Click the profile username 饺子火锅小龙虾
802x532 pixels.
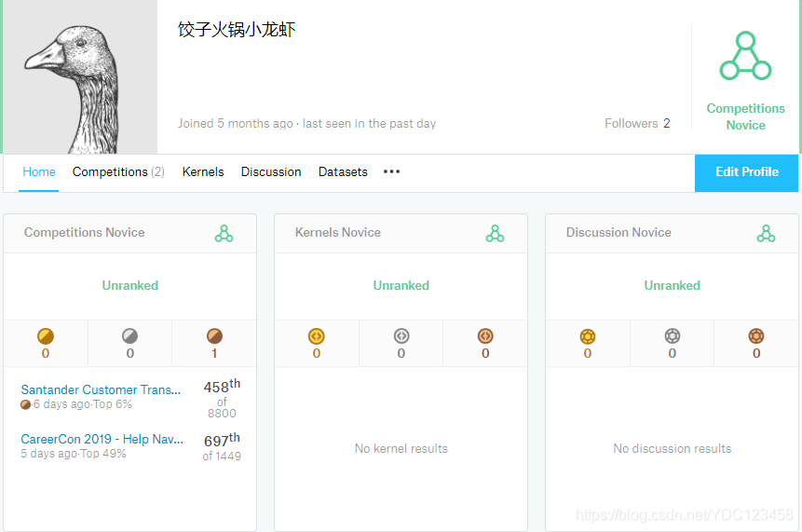pyautogui.click(x=237, y=30)
